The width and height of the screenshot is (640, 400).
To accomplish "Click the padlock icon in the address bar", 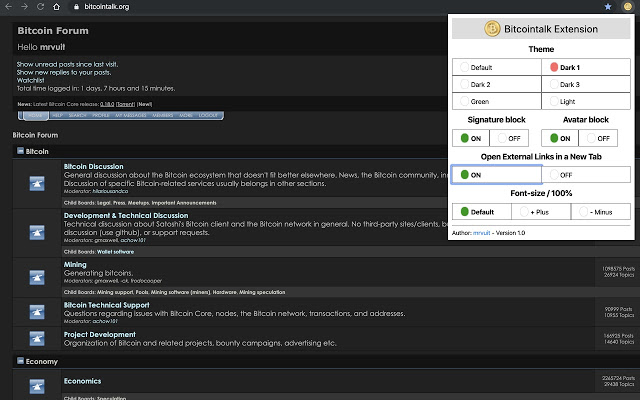I will point(76,7).
